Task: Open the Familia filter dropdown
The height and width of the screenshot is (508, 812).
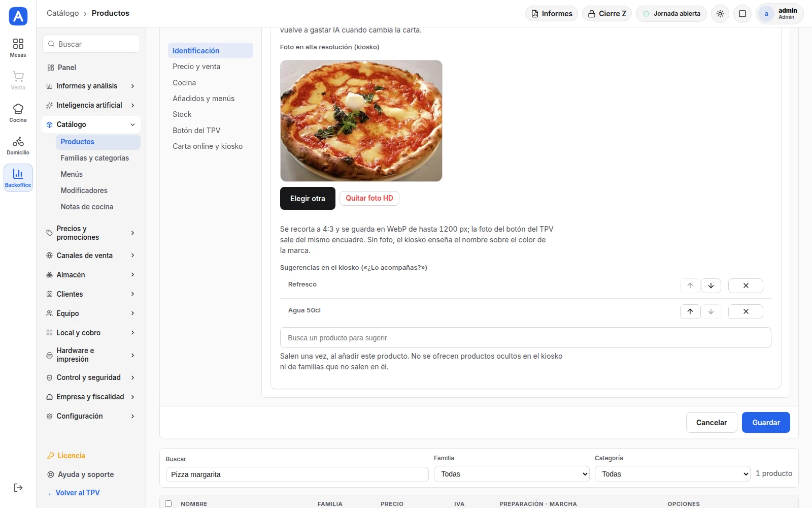Action: pyautogui.click(x=512, y=474)
